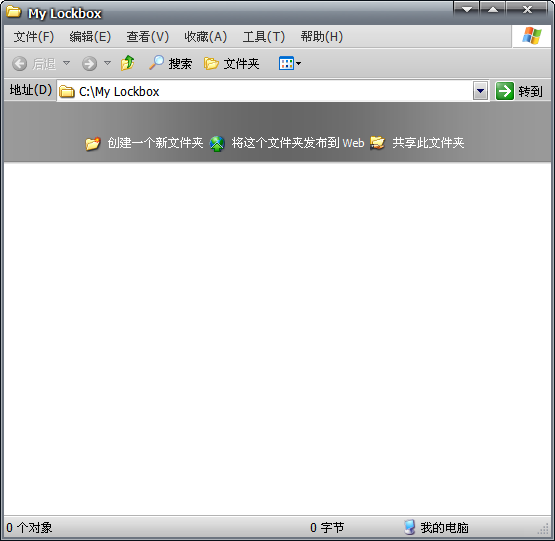Screen dimensions: 555x541
Task: Click the address bar showing C:\My Lockbox
Action: [x=273, y=91]
